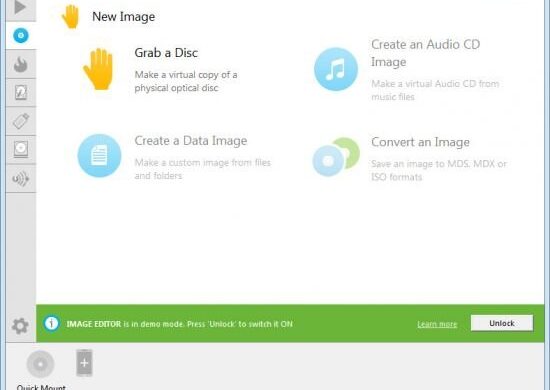Choose Convert an Image title
This screenshot has width=550, height=390.
[x=420, y=142]
